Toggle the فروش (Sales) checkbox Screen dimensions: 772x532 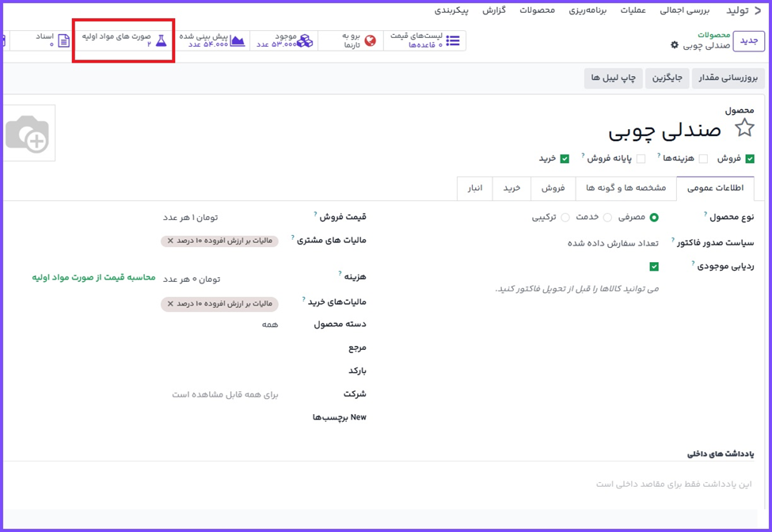click(x=750, y=158)
